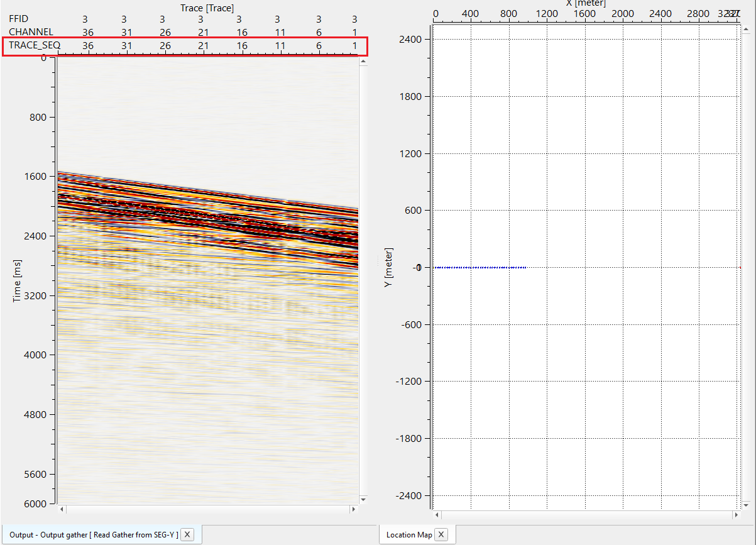756x545 pixels.
Task: Click Location Map scroll-right arrow
Action: 735,515
